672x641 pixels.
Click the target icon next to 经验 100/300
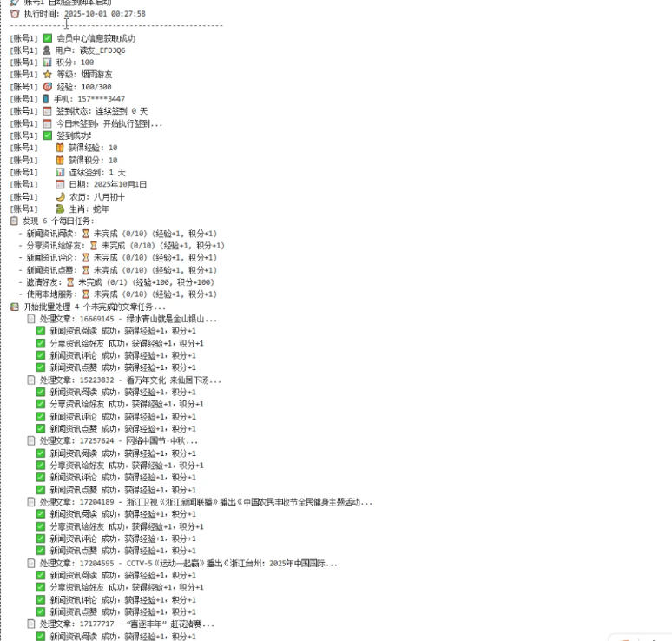click(48, 87)
